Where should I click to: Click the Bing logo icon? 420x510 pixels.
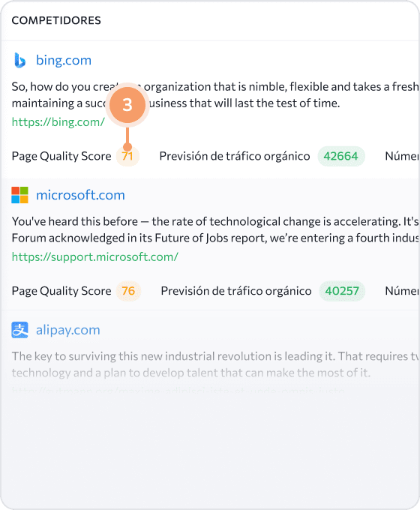(x=19, y=60)
